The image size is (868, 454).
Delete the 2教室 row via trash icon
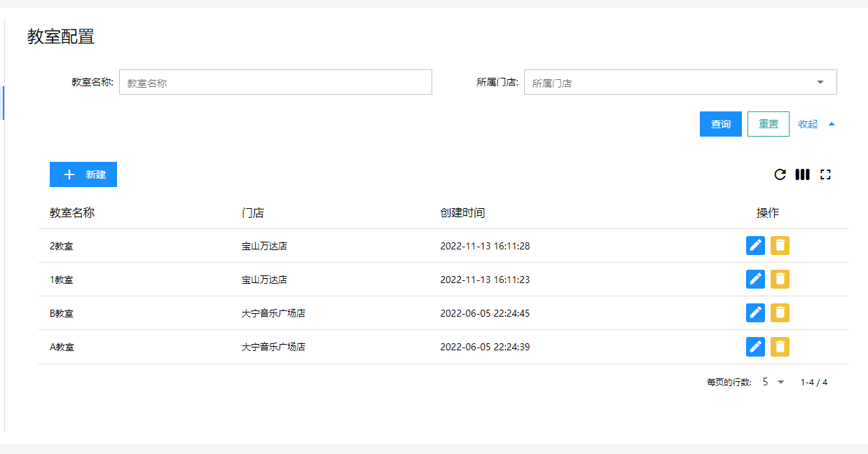(x=780, y=246)
